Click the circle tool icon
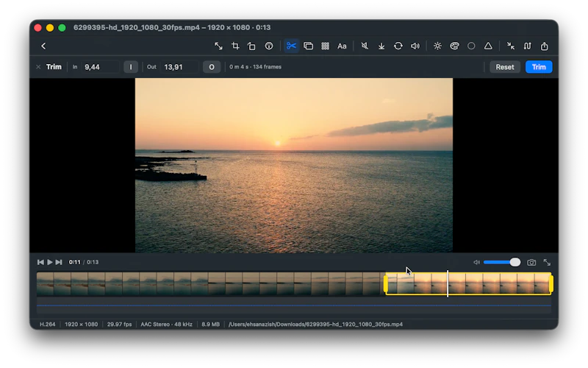Image resolution: width=588 pixels, height=368 pixels. coord(471,46)
